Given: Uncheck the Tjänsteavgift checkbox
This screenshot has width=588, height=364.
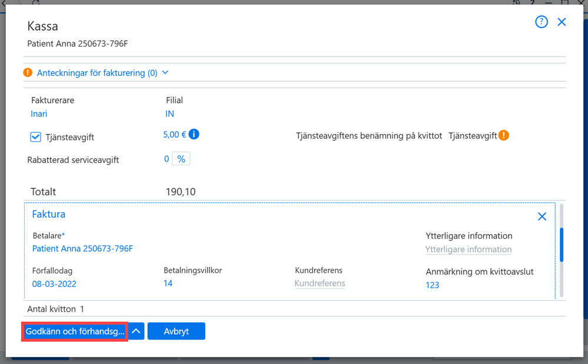Looking at the screenshot, I should click(36, 137).
